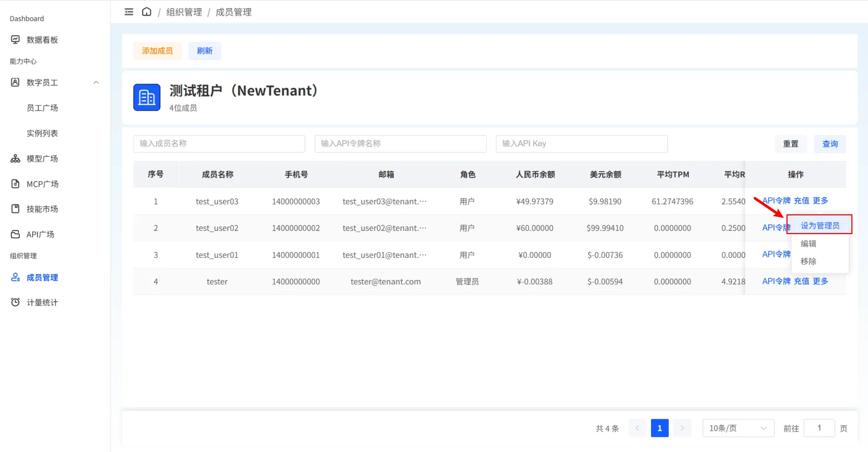This screenshot has width=868, height=452.
Task: Click the API广场 folder icon
Action: tap(16, 234)
